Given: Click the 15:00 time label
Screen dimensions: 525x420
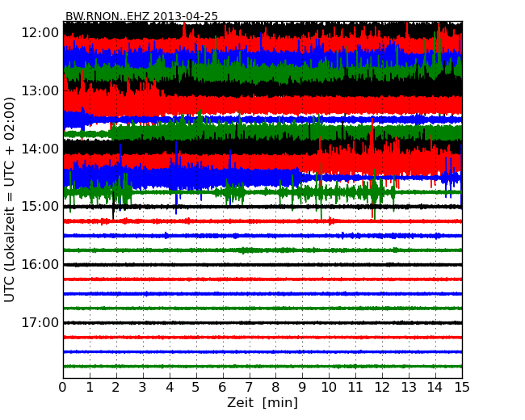Looking at the screenshot, I should [x=40, y=207].
